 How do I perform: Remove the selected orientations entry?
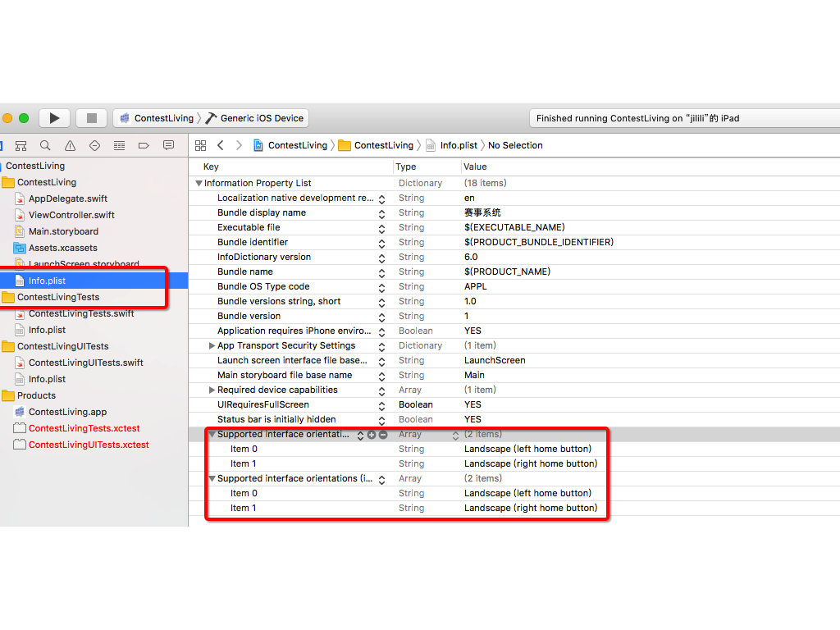click(x=383, y=434)
